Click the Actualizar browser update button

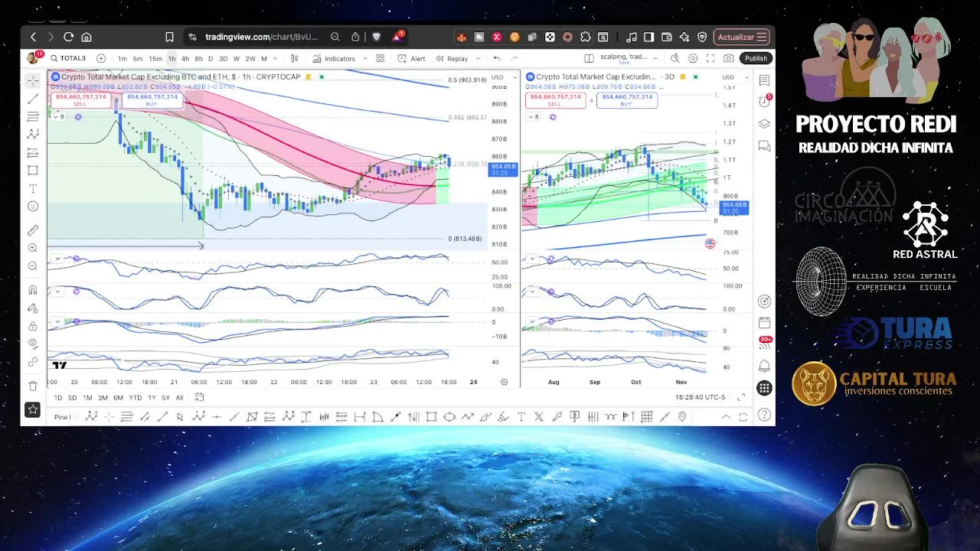[741, 37]
